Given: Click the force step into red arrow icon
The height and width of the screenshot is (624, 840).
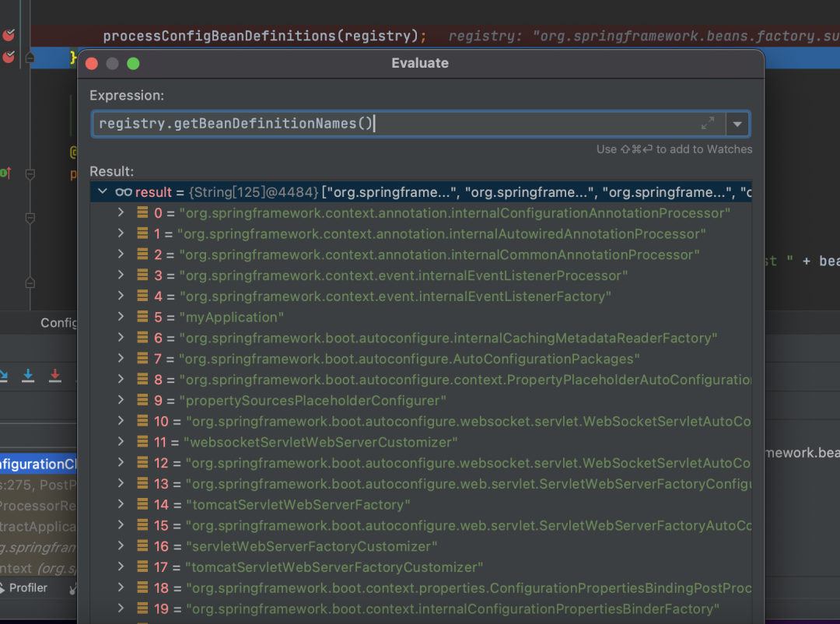Looking at the screenshot, I should [x=54, y=376].
